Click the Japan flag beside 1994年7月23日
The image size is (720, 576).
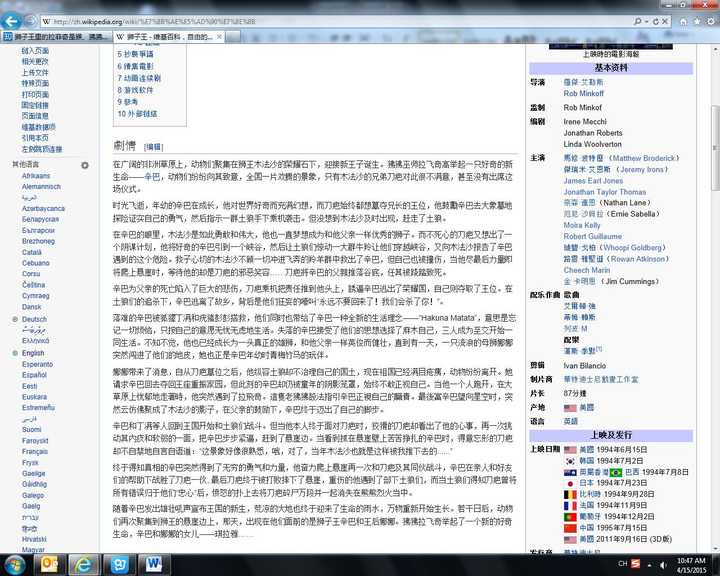pos(570,483)
